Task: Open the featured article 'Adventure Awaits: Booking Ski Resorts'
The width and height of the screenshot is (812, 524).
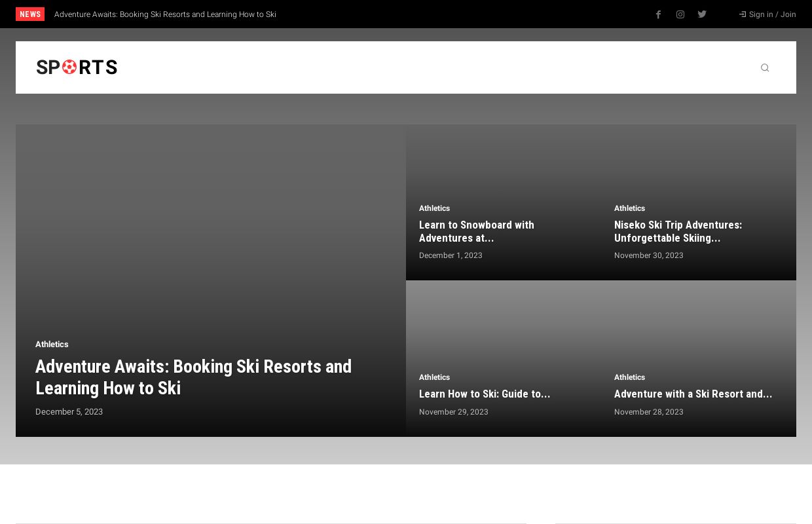Action: 193,377
